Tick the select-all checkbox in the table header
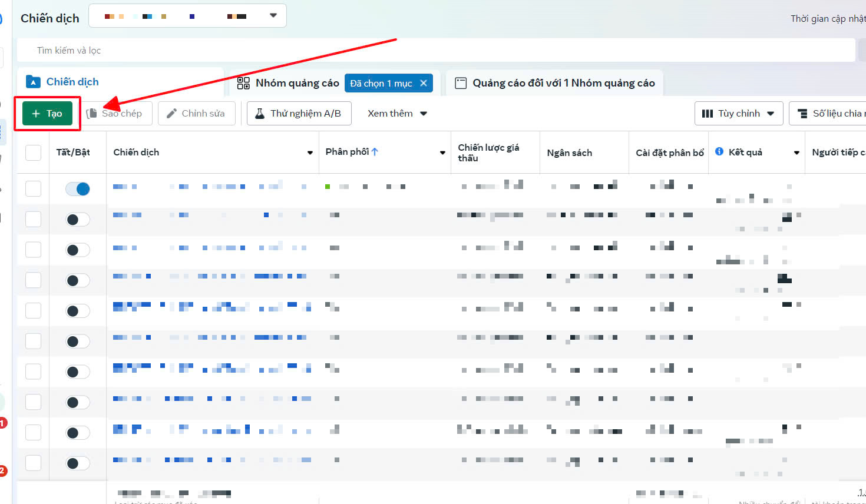 click(34, 152)
